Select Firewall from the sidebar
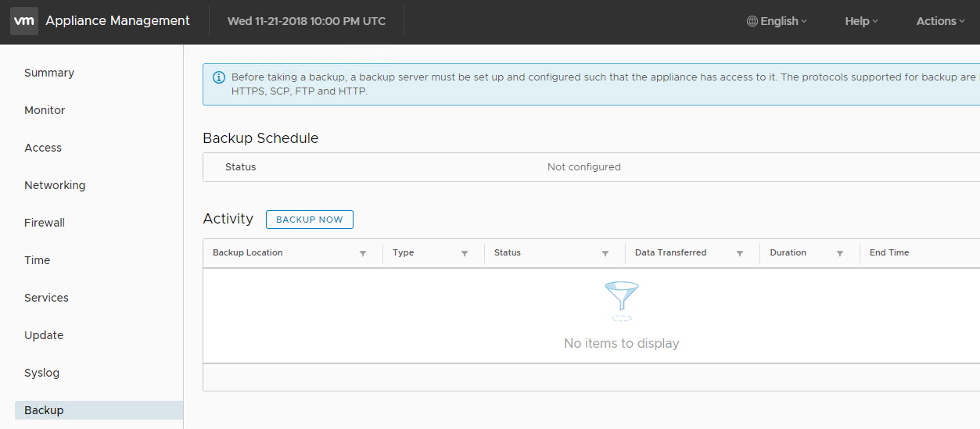This screenshot has height=429, width=980. click(45, 223)
